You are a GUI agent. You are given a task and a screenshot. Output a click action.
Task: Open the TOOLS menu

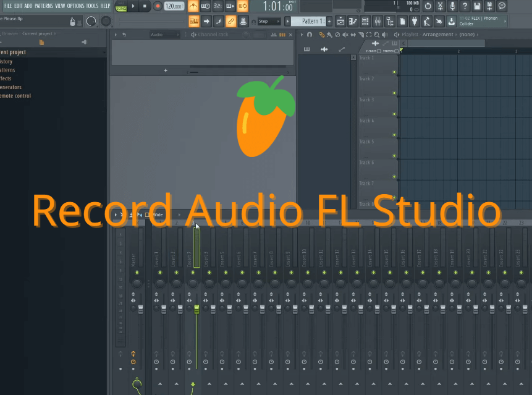[x=92, y=6]
